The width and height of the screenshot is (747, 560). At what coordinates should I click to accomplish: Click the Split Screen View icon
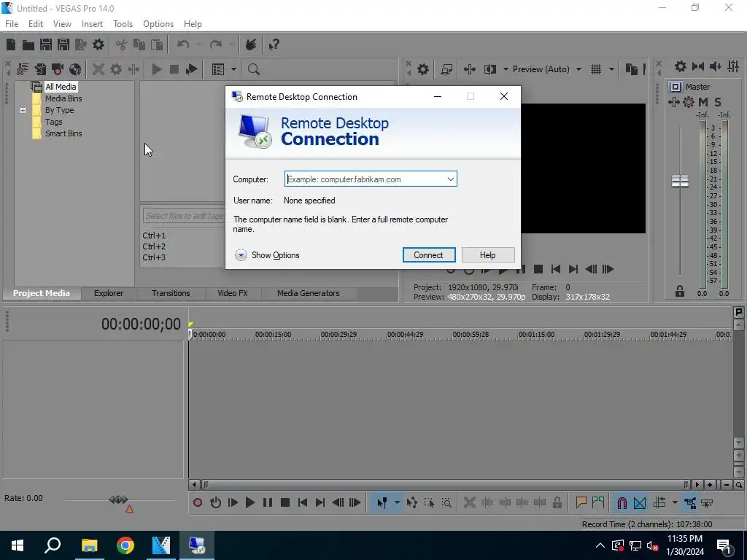[x=490, y=69]
